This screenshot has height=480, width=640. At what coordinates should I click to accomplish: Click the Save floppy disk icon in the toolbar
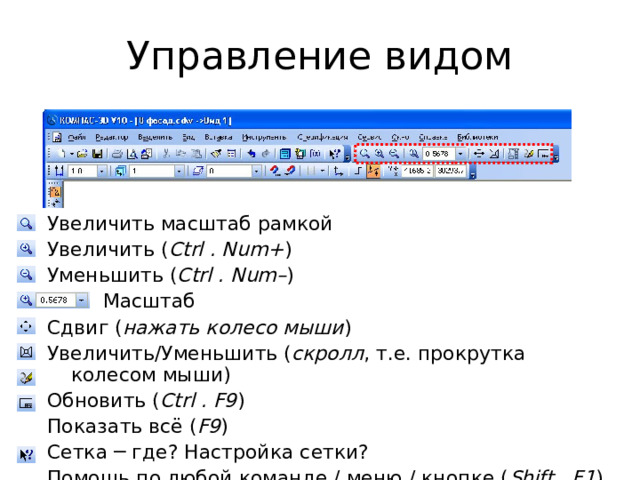97,154
